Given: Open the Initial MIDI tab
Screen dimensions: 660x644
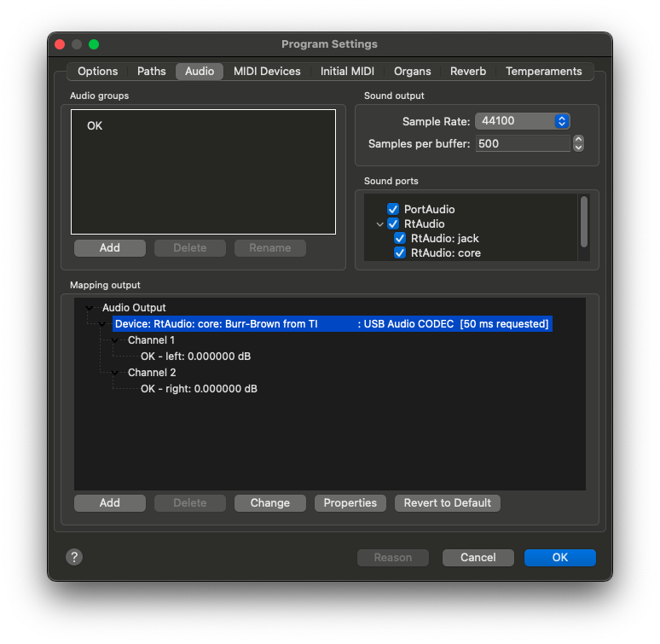Looking at the screenshot, I should [x=347, y=71].
